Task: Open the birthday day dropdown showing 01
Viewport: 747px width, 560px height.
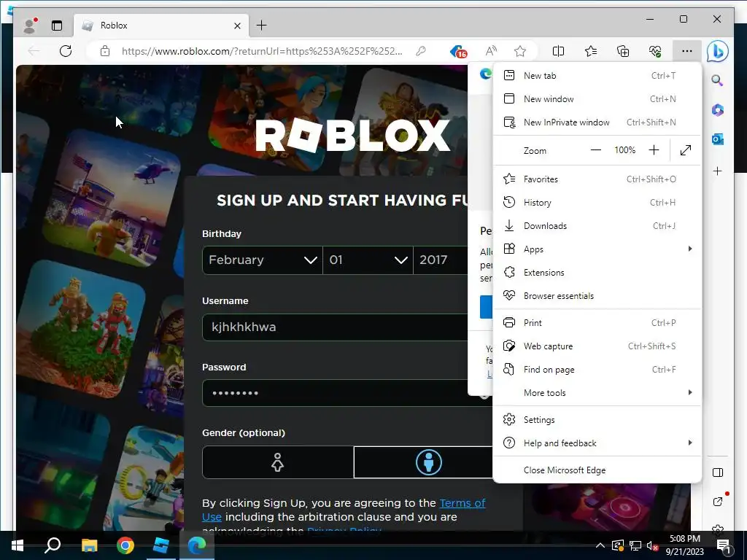Action: (x=368, y=260)
